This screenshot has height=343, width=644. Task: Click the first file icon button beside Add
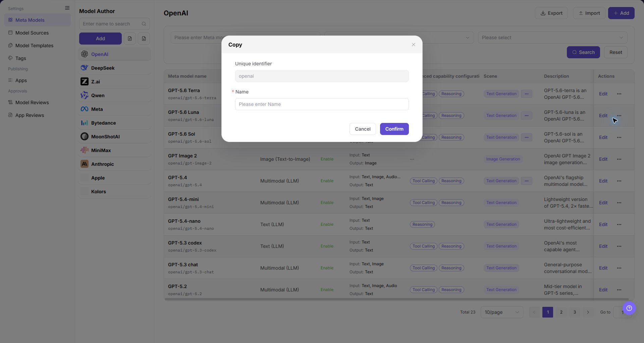(x=130, y=39)
